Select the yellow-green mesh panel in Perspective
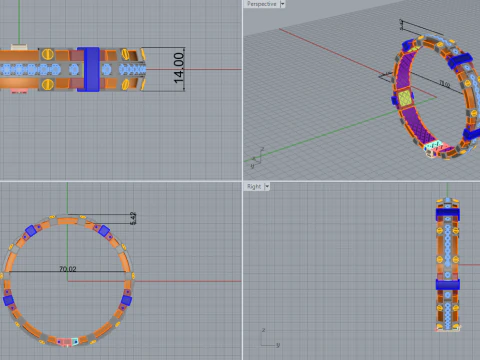The height and width of the screenshot is (360, 480). click(404, 99)
